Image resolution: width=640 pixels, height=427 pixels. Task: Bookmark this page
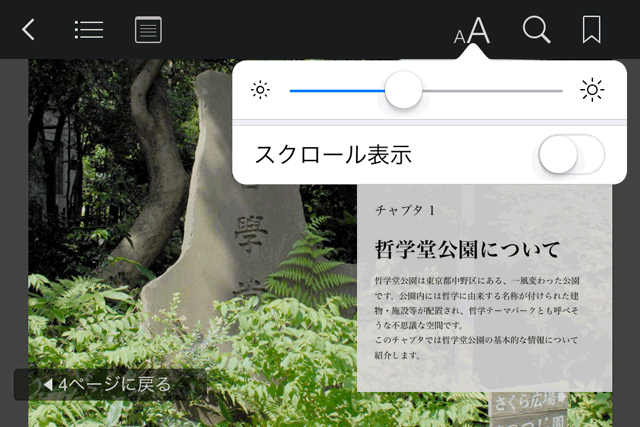591,29
